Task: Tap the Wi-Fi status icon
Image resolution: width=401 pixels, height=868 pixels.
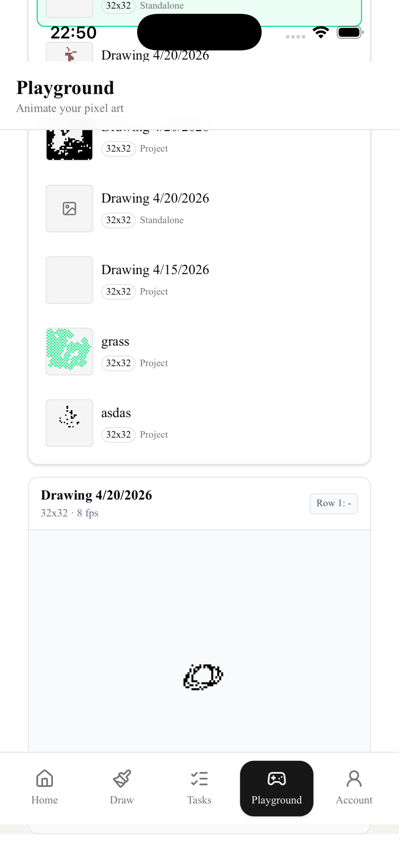Action: 322,33
